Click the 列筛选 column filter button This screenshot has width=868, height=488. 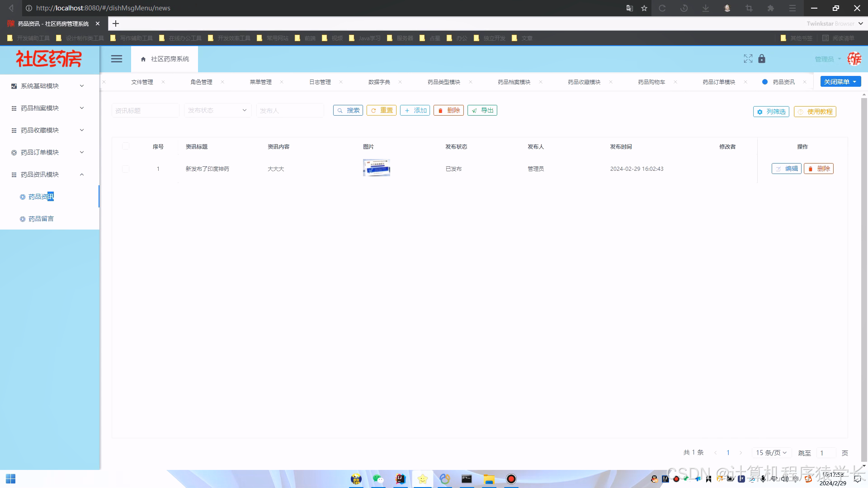click(771, 112)
